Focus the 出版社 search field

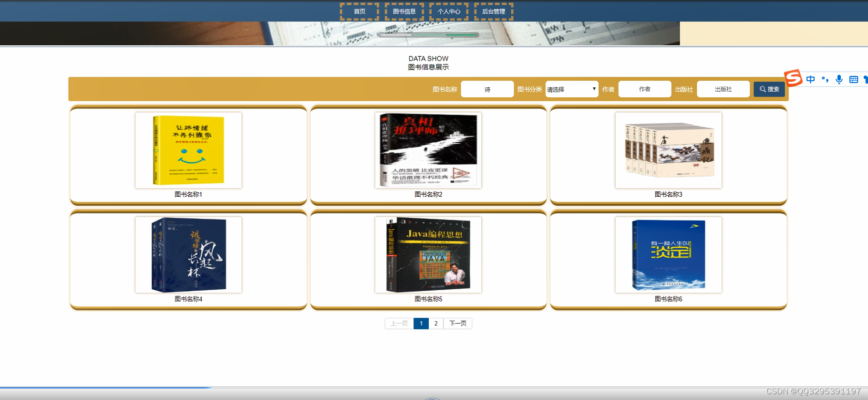(x=723, y=89)
